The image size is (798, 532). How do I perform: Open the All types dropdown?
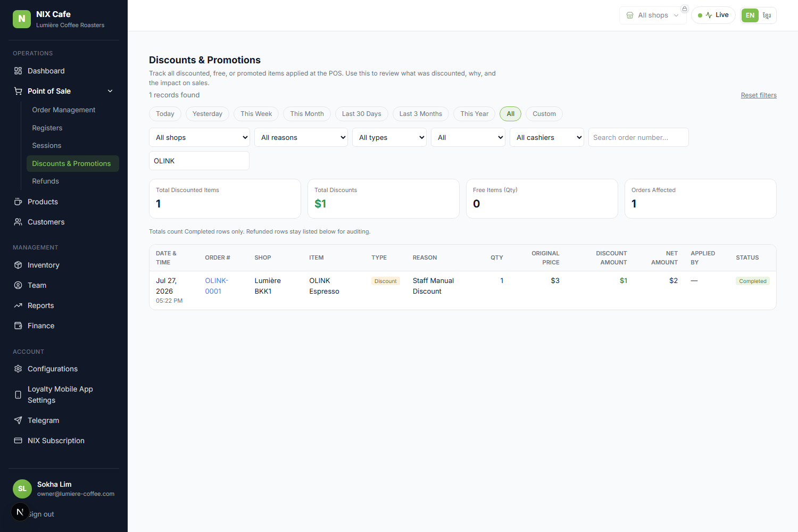pos(389,137)
